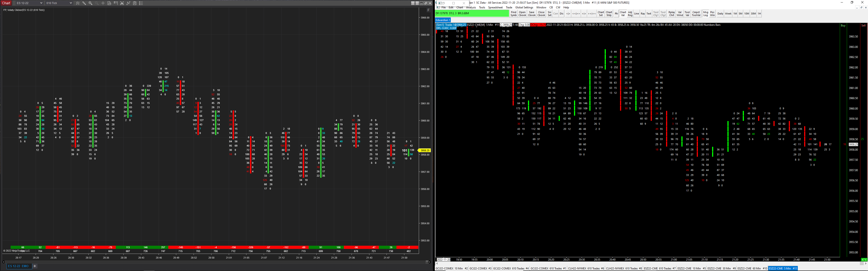Screen dimensions: 868x271
Task: Open the 610 Tick interval dropdown
Action: point(59,3)
